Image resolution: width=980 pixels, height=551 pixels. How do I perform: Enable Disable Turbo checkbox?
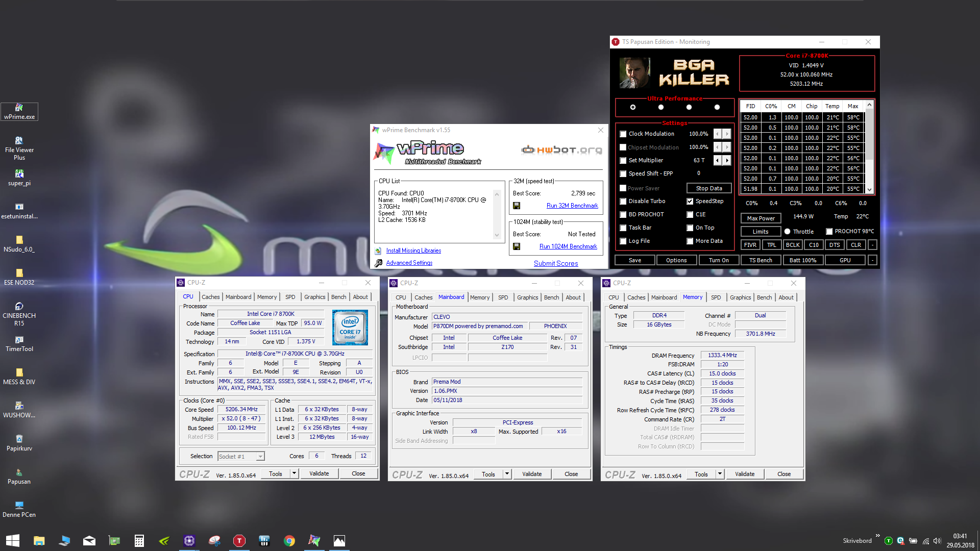pyautogui.click(x=623, y=202)
